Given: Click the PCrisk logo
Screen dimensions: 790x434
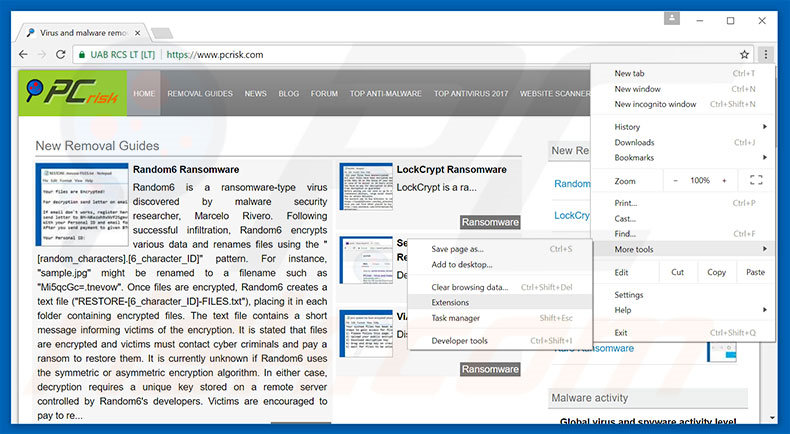Looking at the screenshot, I should 73,93.
